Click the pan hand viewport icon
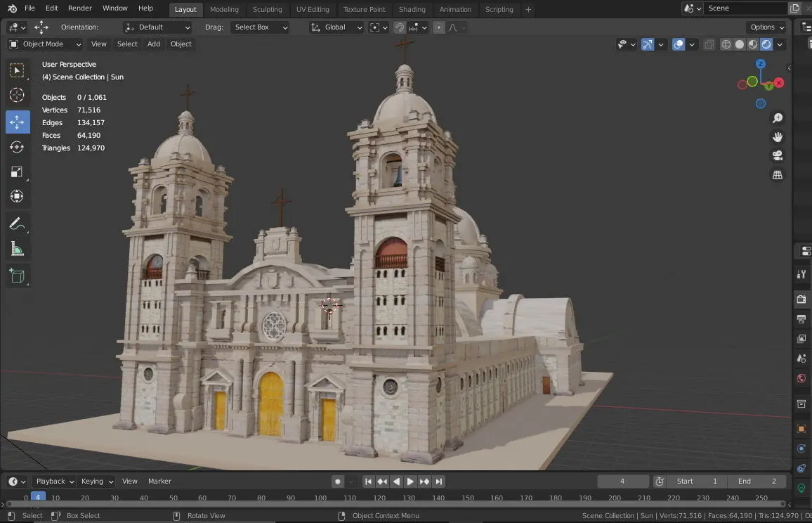 (x=778, y=137)
